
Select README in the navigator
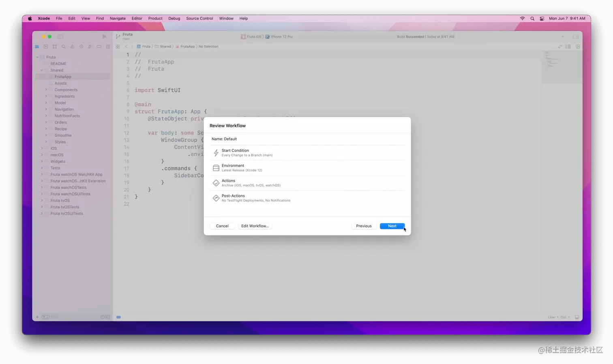[58, 64]
